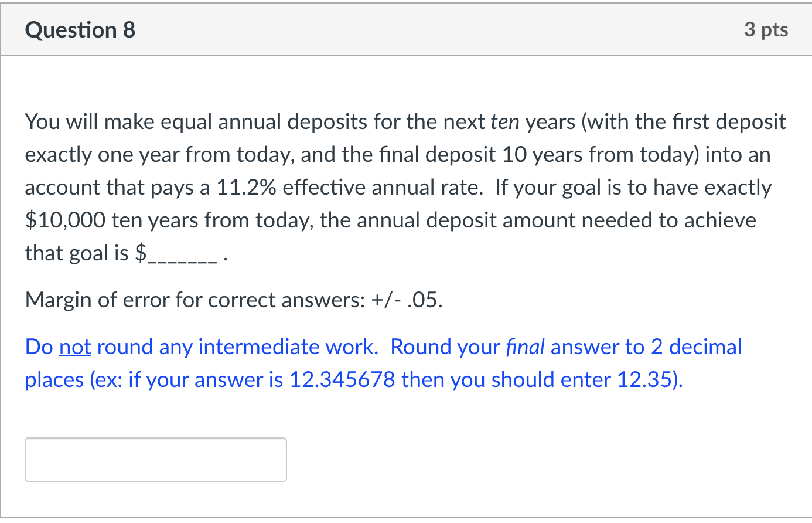
Task: Click the '$10,000' amount in the text
Action: click(x=64, y=220)
